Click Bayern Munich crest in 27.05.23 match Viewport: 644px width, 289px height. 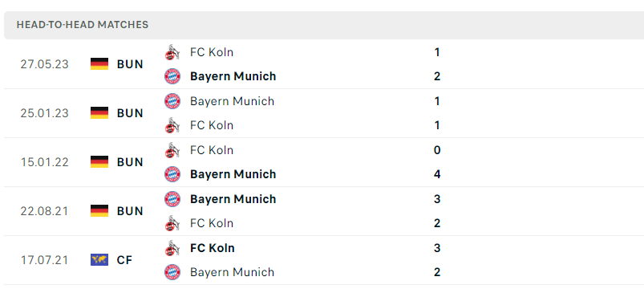tap(172, 76)
